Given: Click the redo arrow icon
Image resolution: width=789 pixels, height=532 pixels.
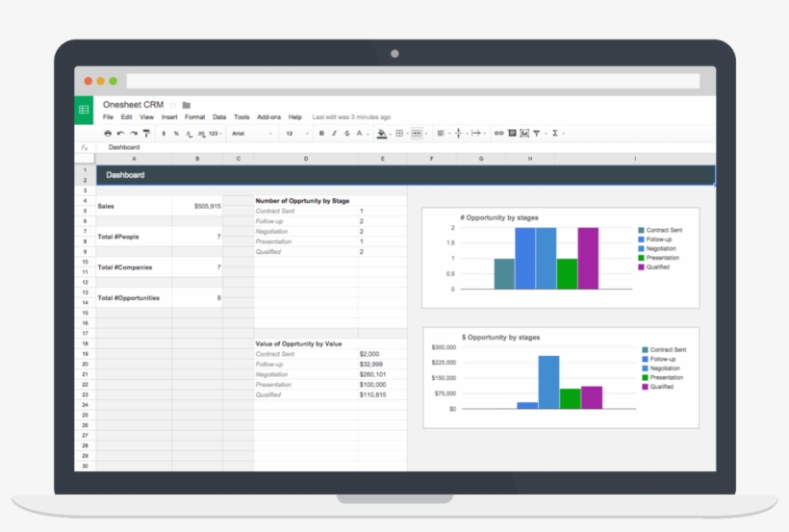Looking at the screenshot, I should (x=134, y=134).
